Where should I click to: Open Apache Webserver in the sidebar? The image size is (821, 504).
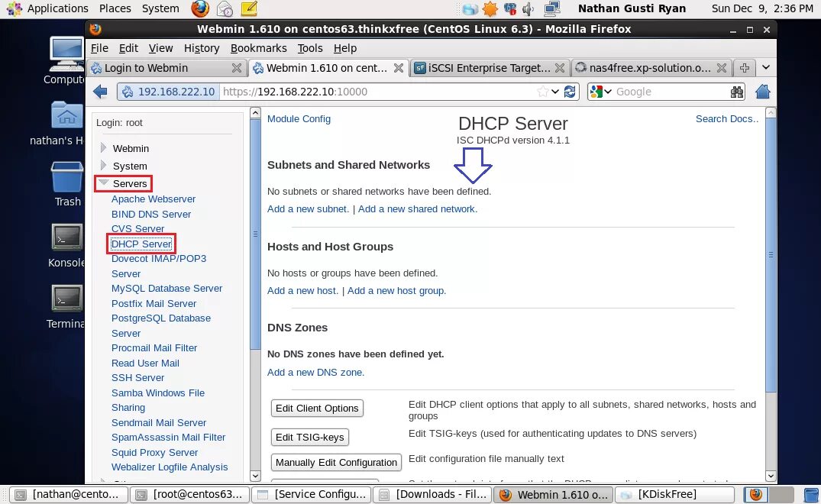point(154,199)
